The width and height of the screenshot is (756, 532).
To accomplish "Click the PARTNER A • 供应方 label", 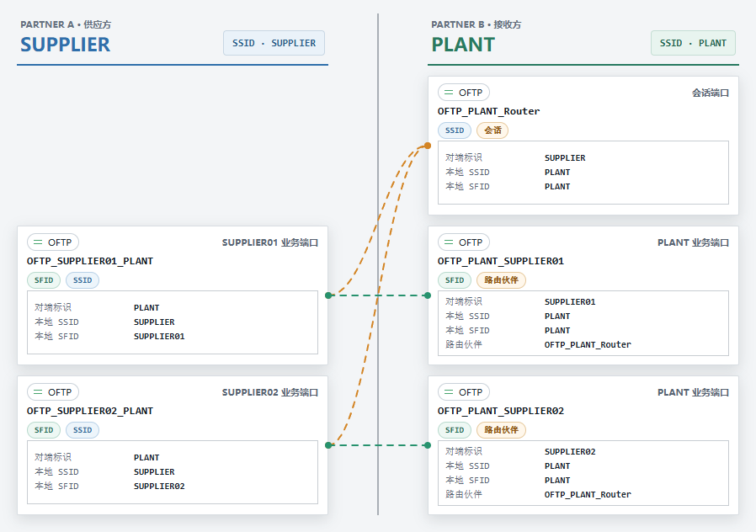I will [66, 24].
